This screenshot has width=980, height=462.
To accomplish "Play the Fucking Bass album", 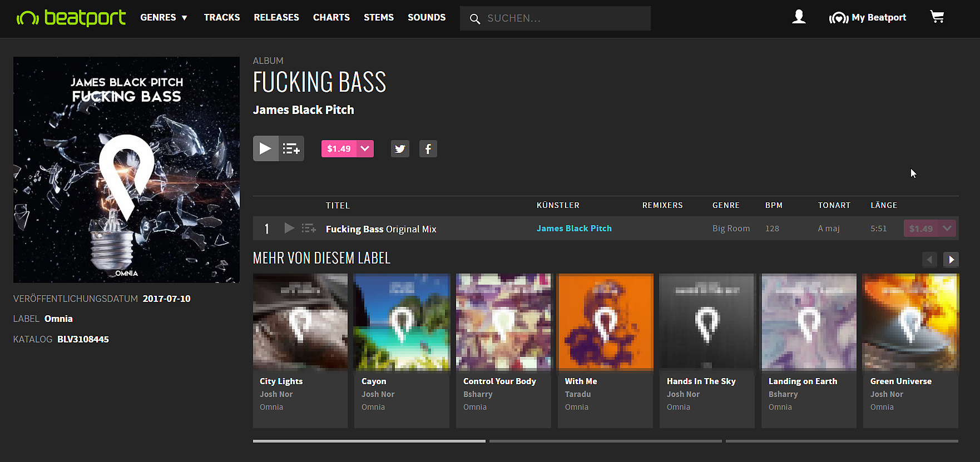I will (x=265, y=148).
